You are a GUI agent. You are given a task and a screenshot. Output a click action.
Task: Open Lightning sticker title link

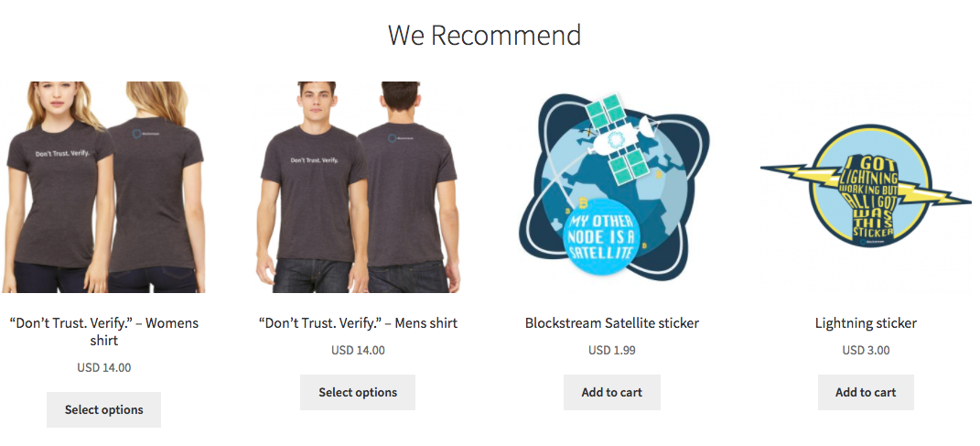(866, 322)
